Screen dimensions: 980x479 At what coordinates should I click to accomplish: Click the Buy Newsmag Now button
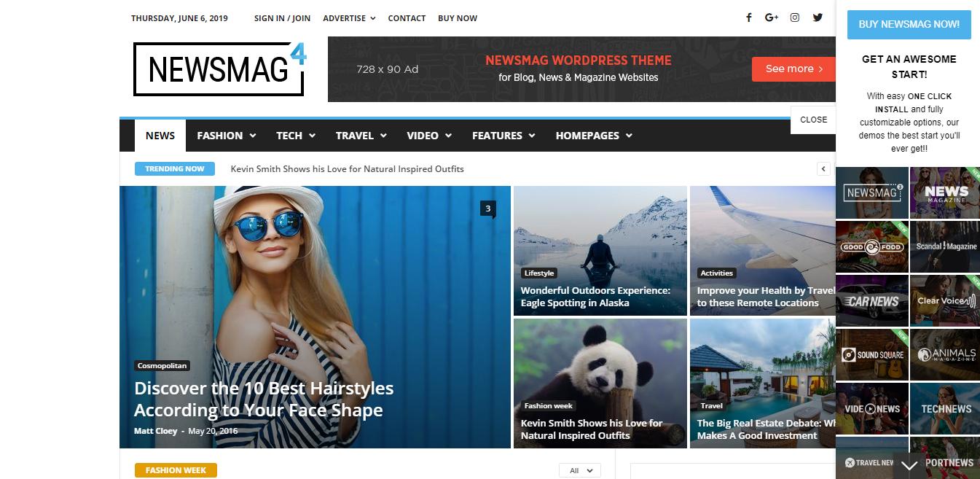909,24
